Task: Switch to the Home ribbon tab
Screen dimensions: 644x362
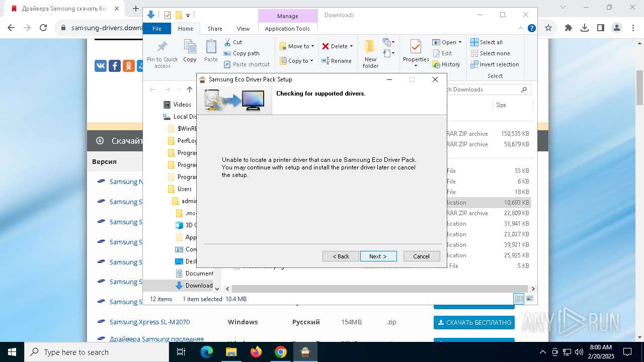Action: coord(186,29)
